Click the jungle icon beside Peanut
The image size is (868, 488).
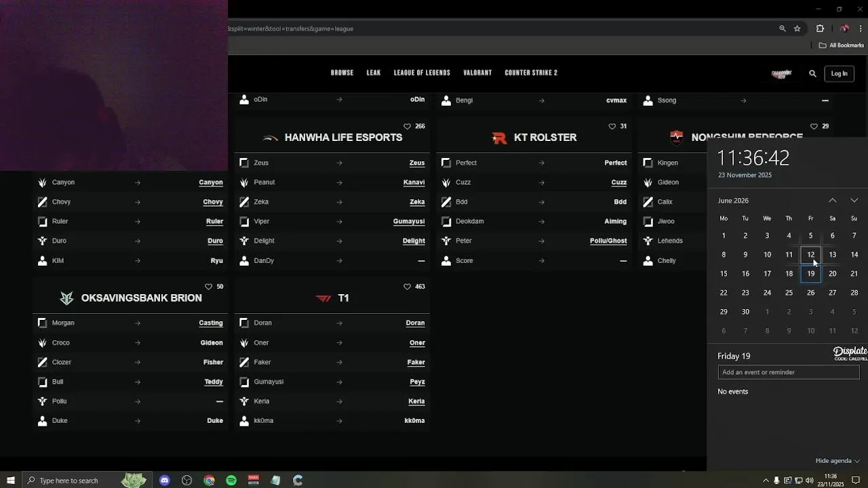tap(244, 182)
